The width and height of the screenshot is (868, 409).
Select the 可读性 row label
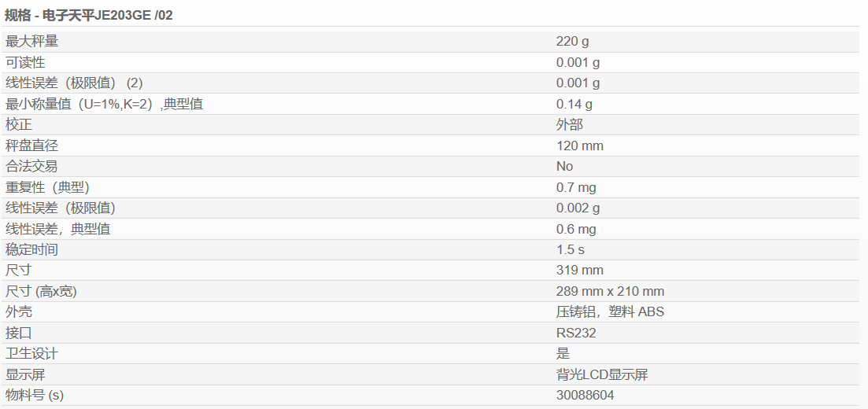25,63
